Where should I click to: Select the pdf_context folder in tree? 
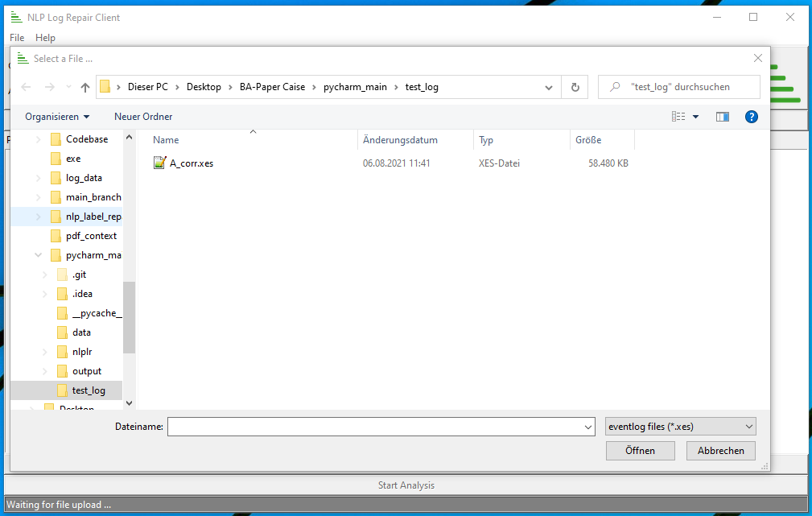84,236
